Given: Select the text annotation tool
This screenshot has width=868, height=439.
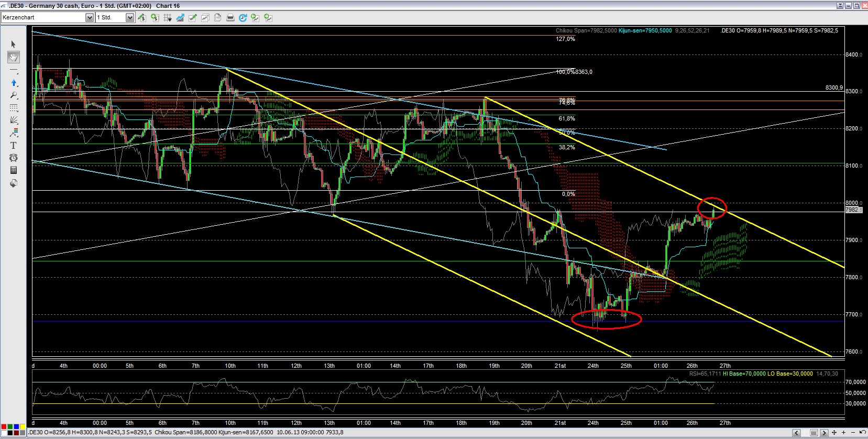Looking at the screenshot, I should tap(14, 146).
